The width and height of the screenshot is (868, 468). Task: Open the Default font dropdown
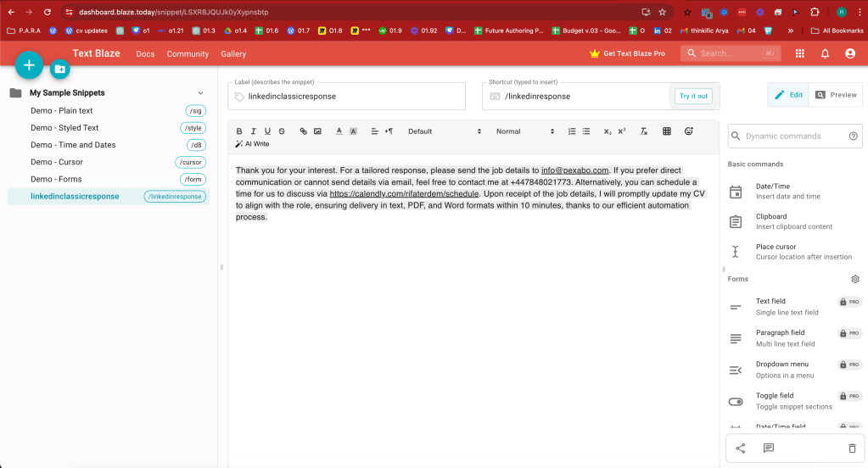(x=445, y=131)
